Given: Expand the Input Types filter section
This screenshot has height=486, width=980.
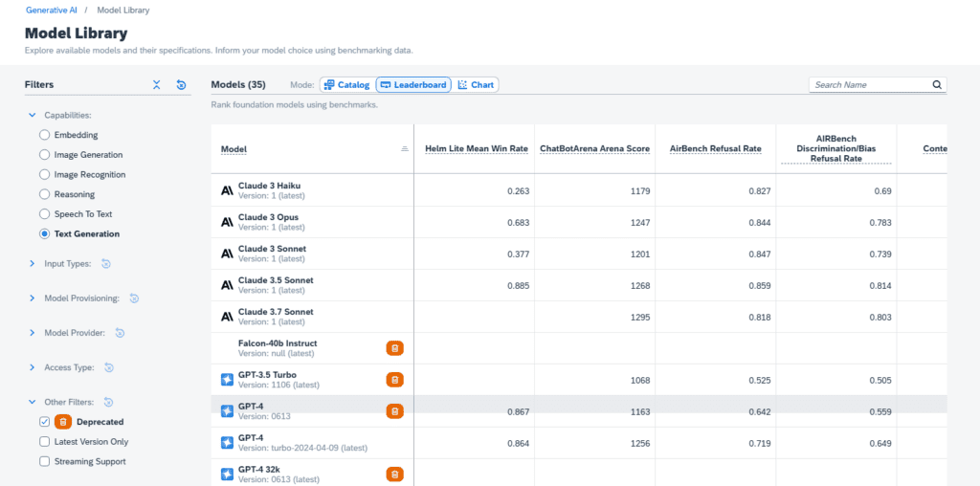Looking at the screenshot, I should [33, 264].
